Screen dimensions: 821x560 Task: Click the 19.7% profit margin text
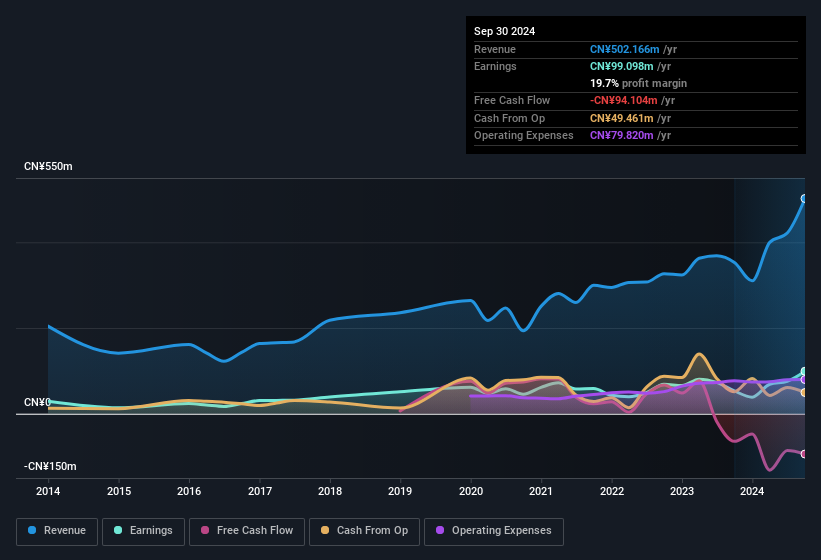pyautogui.click(x=638, y=83)
